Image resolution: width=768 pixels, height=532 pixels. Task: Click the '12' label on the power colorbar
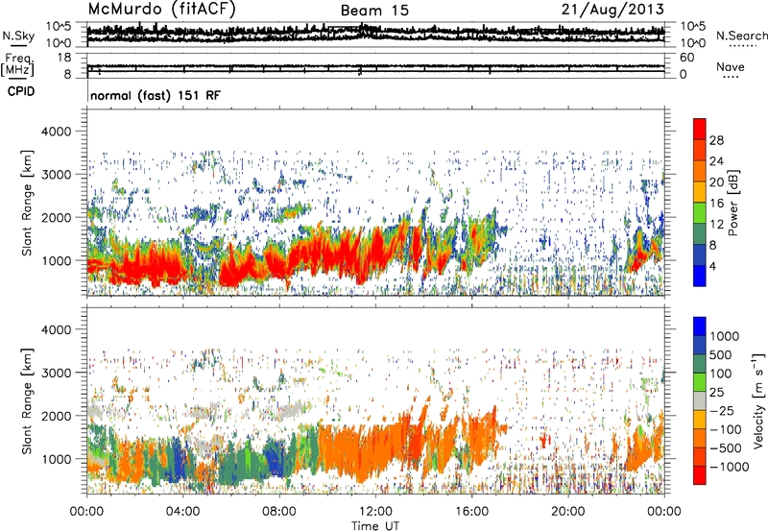[716, 225]
